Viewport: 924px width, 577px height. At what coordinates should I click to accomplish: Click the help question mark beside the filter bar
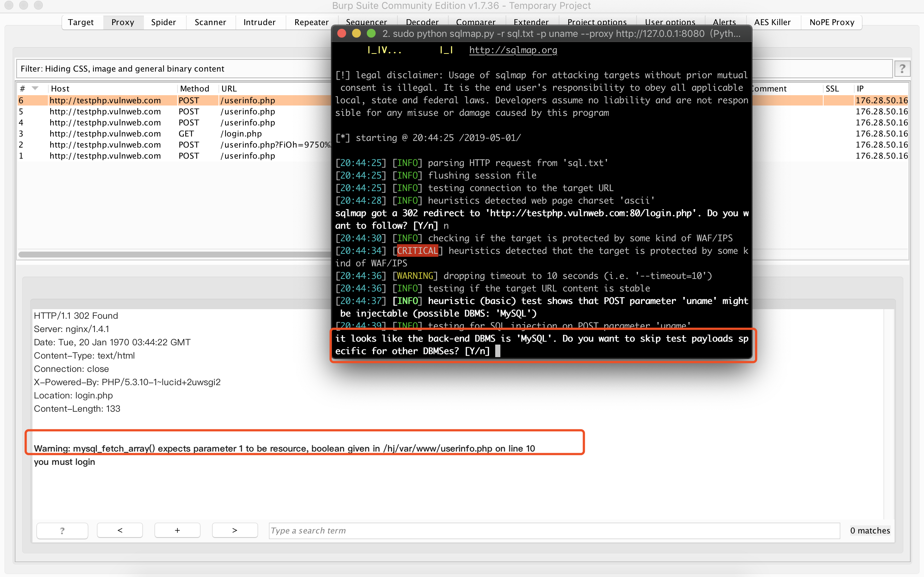coord(903,68)
